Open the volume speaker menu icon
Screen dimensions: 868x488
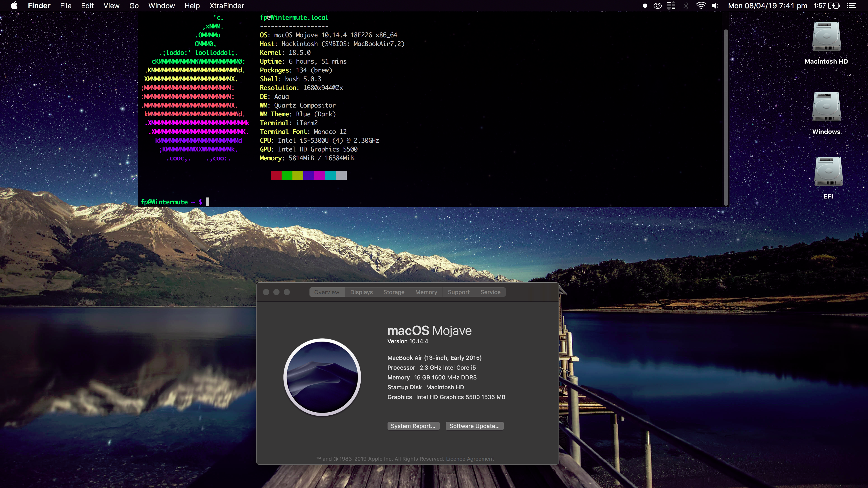click(715, 6)
